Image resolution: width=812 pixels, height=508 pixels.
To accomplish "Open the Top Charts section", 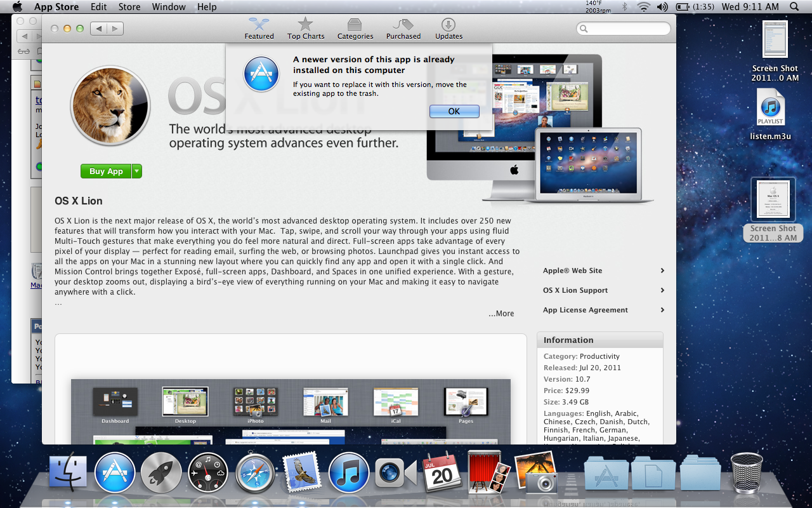I will coord(306,29).
